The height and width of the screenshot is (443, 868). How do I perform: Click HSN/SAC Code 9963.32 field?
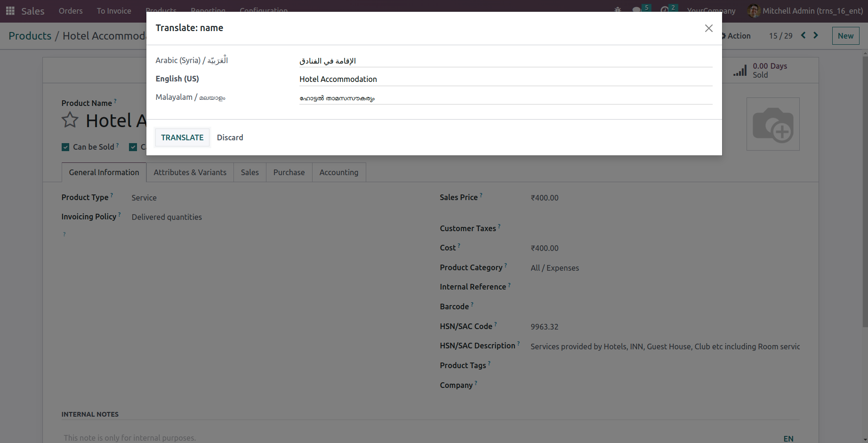545,327
